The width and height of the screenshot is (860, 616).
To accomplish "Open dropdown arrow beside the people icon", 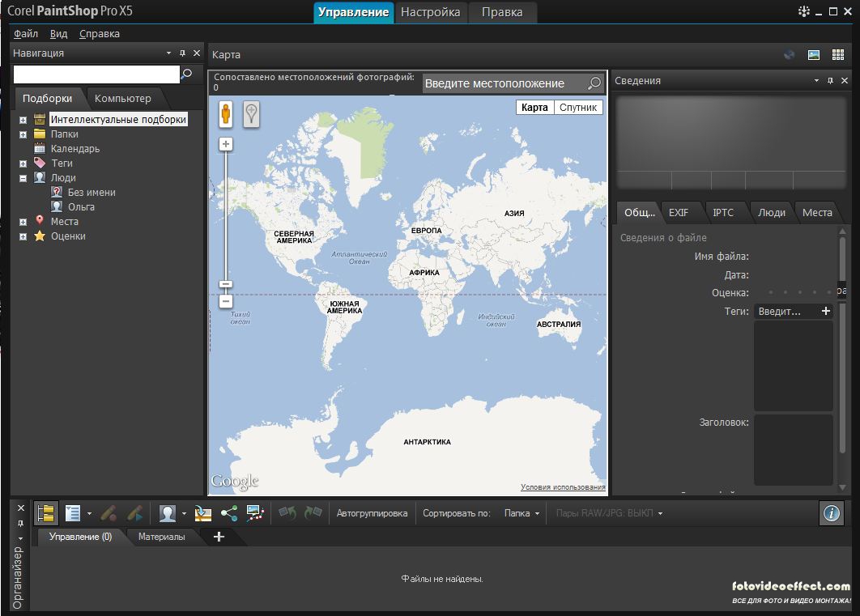I will [184, 514].
